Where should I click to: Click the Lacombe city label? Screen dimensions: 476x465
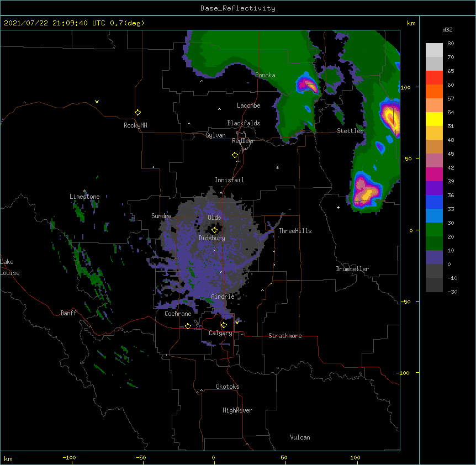point(248,105)
